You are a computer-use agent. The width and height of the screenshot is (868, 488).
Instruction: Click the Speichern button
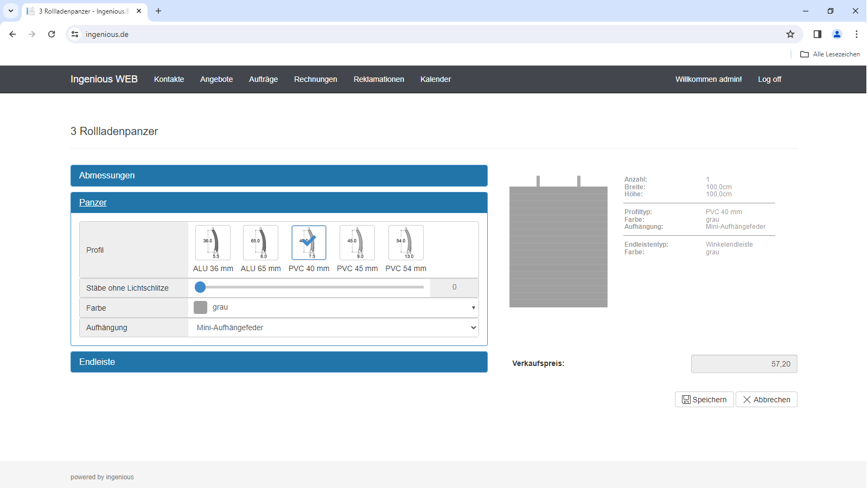click(x=704, y=400)
